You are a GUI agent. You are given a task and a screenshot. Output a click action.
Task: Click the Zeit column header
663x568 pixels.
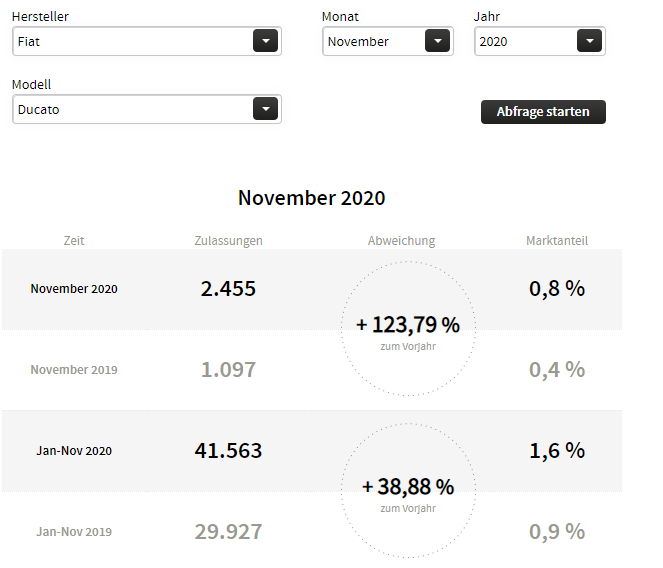74,241
